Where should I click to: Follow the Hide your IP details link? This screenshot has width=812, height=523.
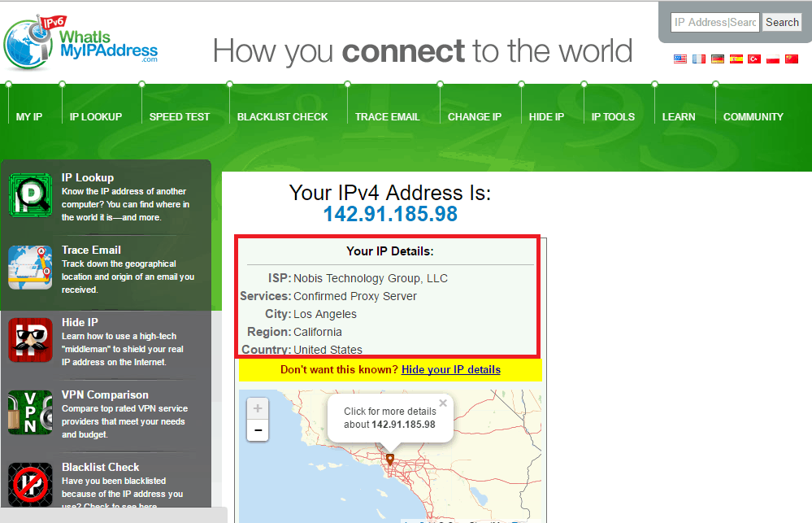click(x=451, y=369)
